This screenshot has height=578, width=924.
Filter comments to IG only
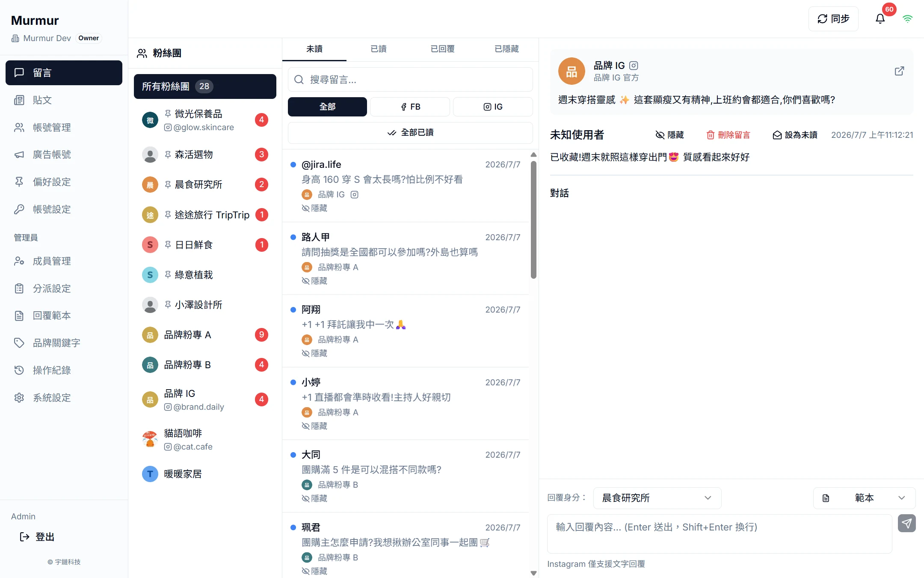coord(493,107)
